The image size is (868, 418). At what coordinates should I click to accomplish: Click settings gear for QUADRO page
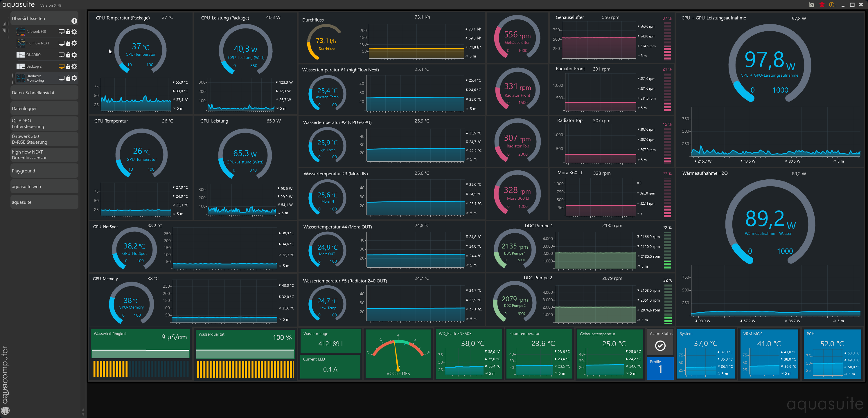(x=74, y=55)
